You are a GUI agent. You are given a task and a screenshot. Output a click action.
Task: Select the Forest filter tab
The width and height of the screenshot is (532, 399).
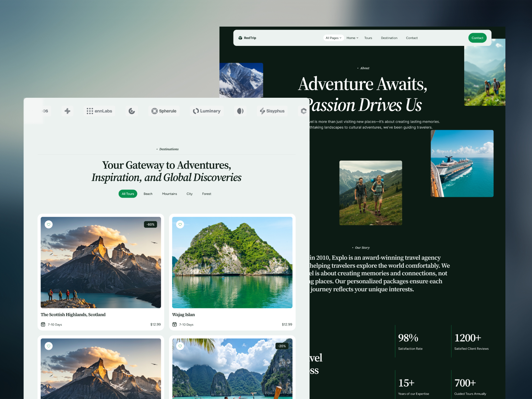[x=207, y=194]
